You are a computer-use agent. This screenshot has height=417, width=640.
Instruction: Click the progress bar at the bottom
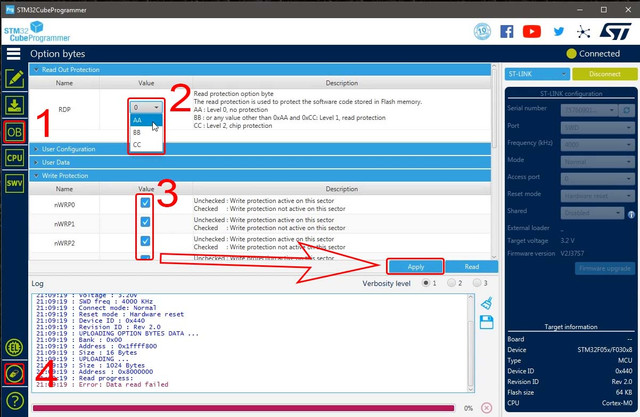pos(244,408)
